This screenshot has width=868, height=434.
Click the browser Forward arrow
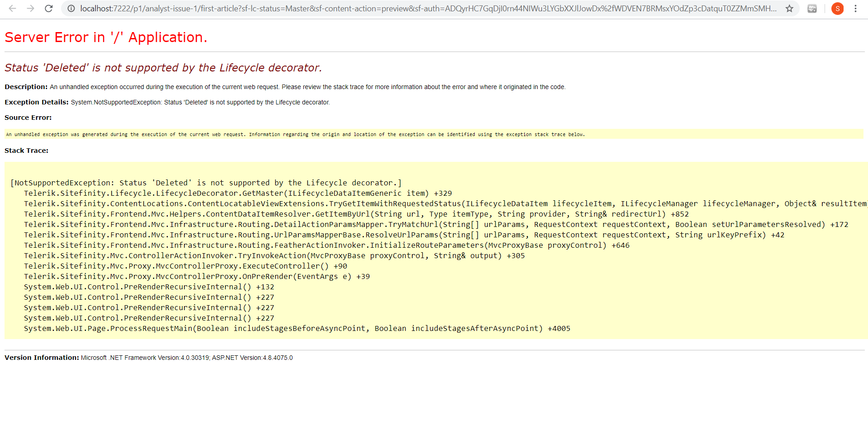pyautogui.click(x=30, y=9)
